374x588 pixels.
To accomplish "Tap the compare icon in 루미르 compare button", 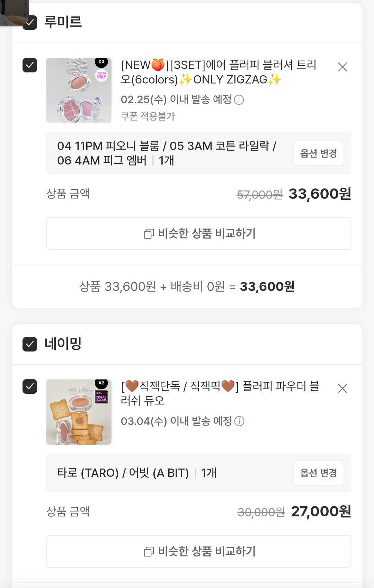I will click(149, 234).
